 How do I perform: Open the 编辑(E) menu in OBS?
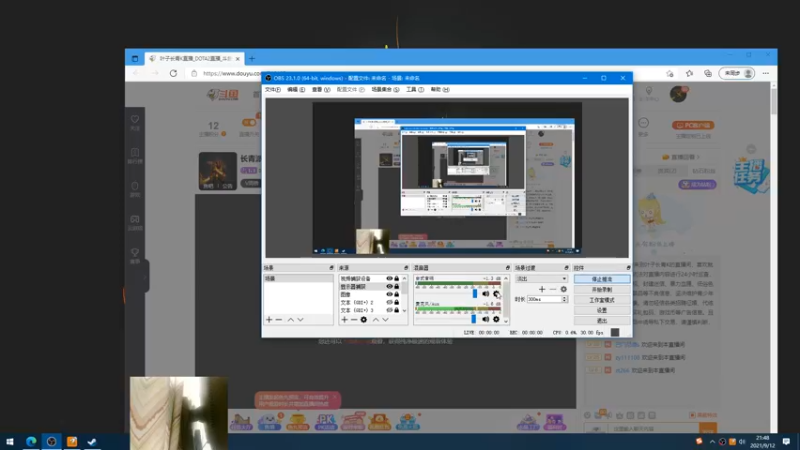click(295, 90)
